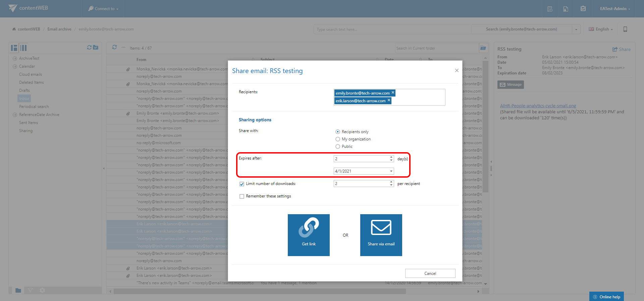Open the mobile view phone icon
This screenshot has height=301, width=644.
pos(625,29)
